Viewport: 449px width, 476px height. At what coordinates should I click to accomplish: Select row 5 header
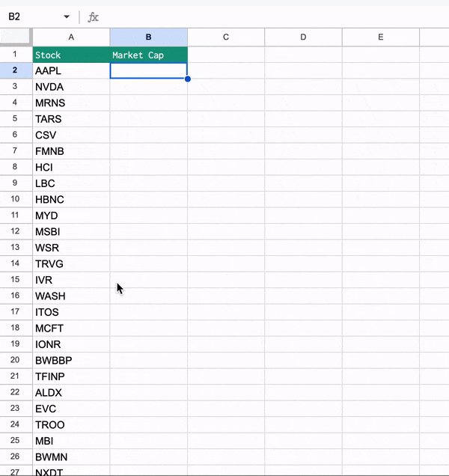(15, 119)
